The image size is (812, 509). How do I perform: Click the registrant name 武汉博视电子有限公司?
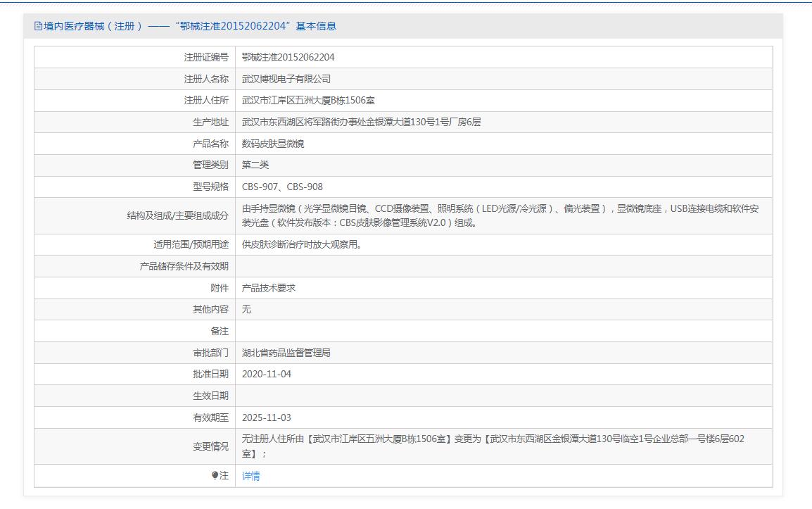[286, 79]
